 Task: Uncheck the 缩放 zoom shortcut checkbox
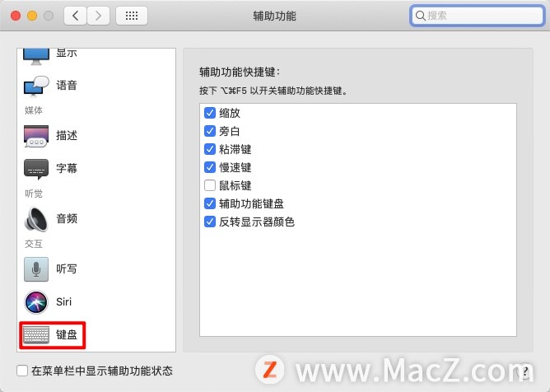tap(210, 113)
